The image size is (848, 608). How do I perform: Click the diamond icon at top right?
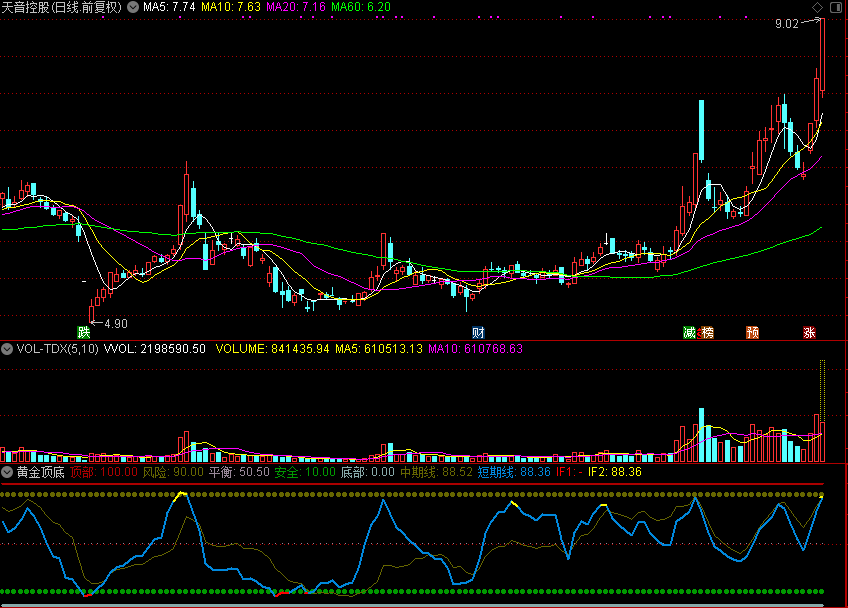pyautogui.click(x=817, y=7)
